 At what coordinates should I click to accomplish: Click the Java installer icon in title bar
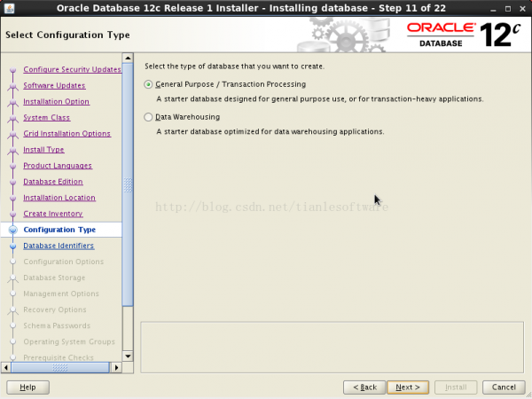pos(9,8)
